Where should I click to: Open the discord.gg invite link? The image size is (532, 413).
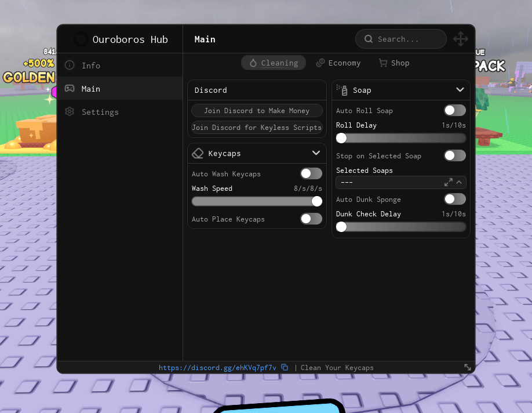(x=217, y=368)
